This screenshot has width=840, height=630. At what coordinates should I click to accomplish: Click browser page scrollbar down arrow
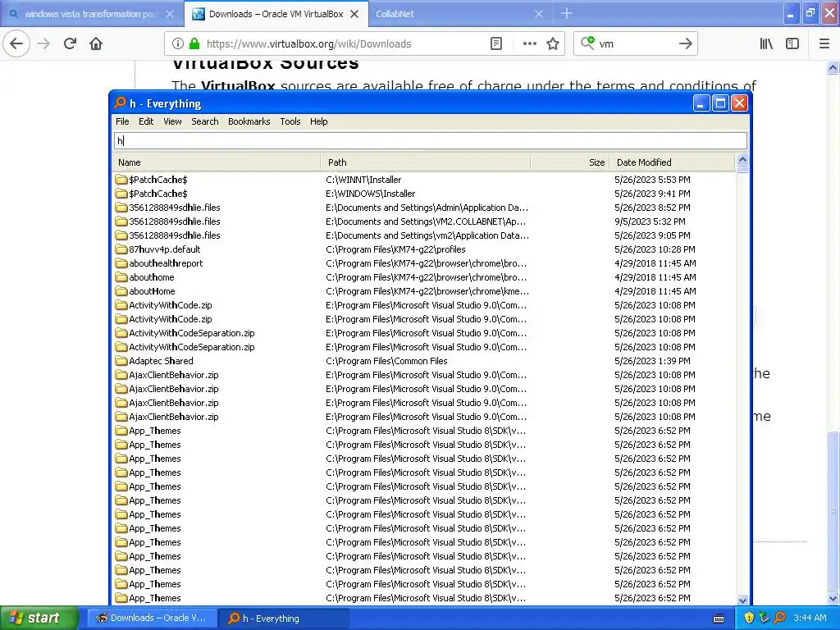click(x=833, y=598)
